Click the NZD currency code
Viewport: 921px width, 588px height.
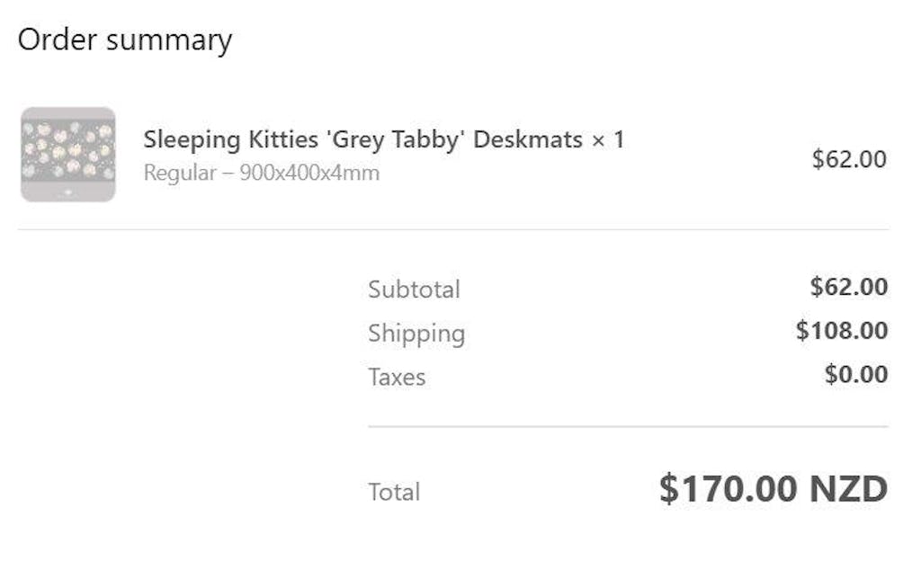pyautogui.click(x=848, y=489)
